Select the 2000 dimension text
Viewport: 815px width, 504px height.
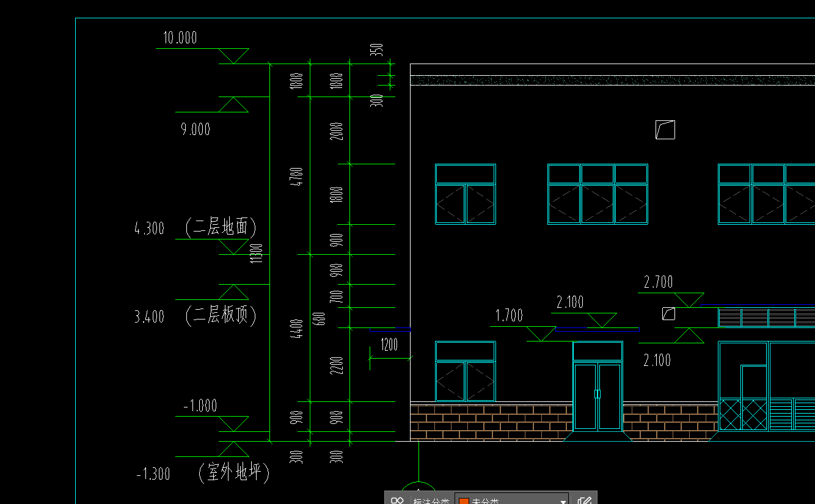click(337, 131)
